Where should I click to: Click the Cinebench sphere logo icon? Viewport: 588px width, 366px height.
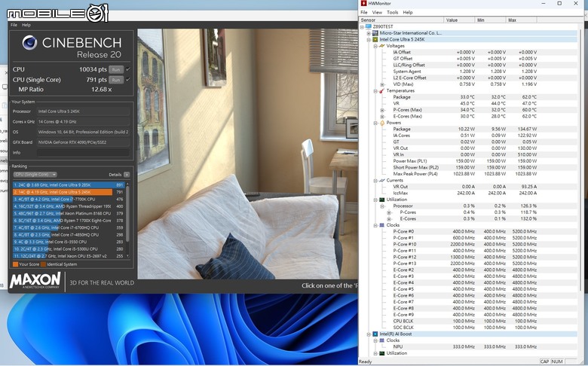[x=29, y=43]
